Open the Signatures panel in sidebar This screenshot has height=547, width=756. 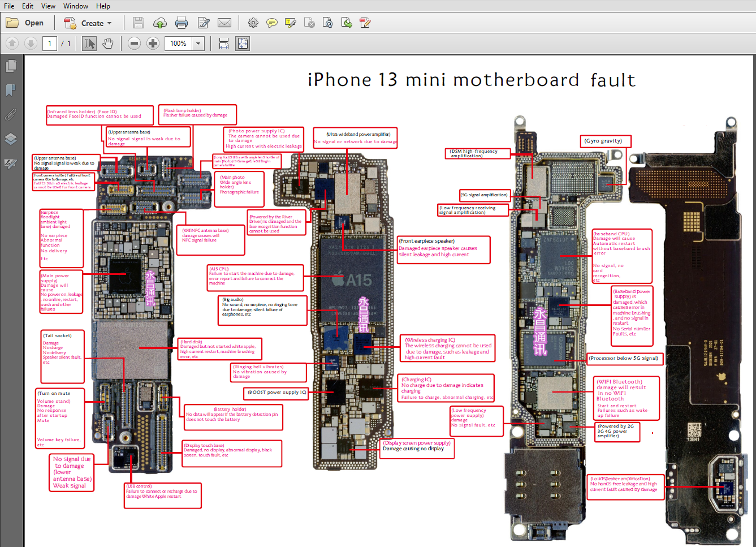[x=11, y=163]
